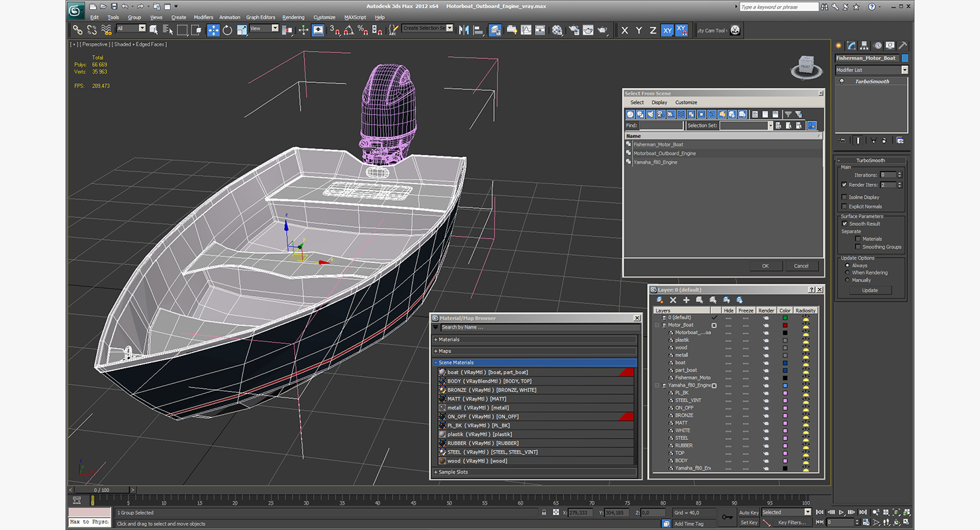Collapse TurboSmooth rollout header

(x=870, y=160)
